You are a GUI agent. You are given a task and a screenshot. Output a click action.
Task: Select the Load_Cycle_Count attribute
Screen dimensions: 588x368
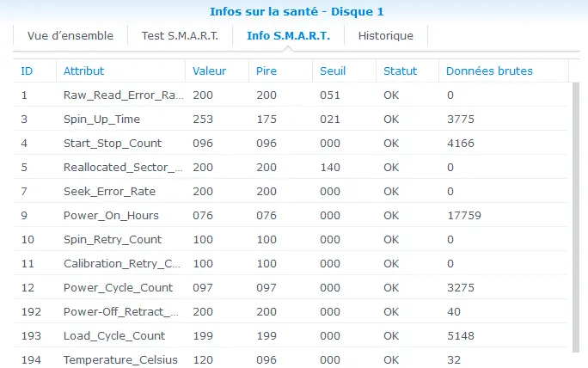click(x=114, y=335)
